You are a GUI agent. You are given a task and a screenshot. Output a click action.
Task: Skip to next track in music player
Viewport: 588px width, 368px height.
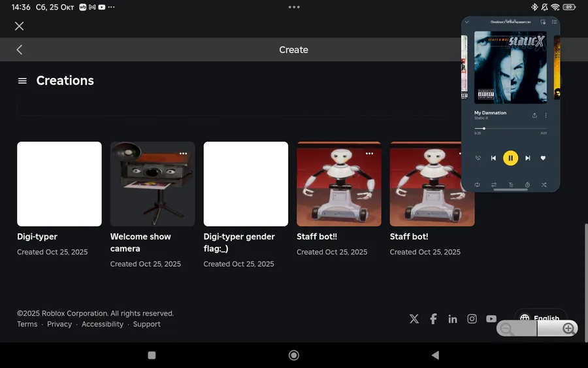[x=528, y=158]
